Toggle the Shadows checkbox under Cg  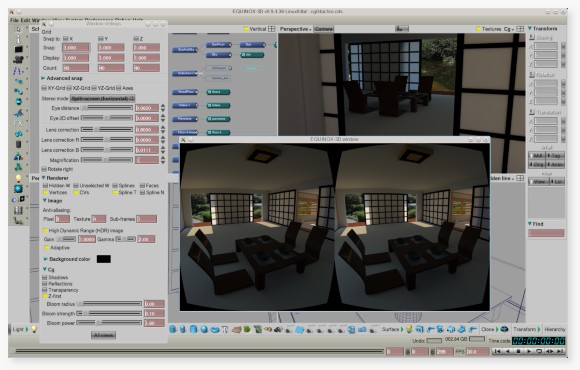pyautogui.click(x=45, y=277)
